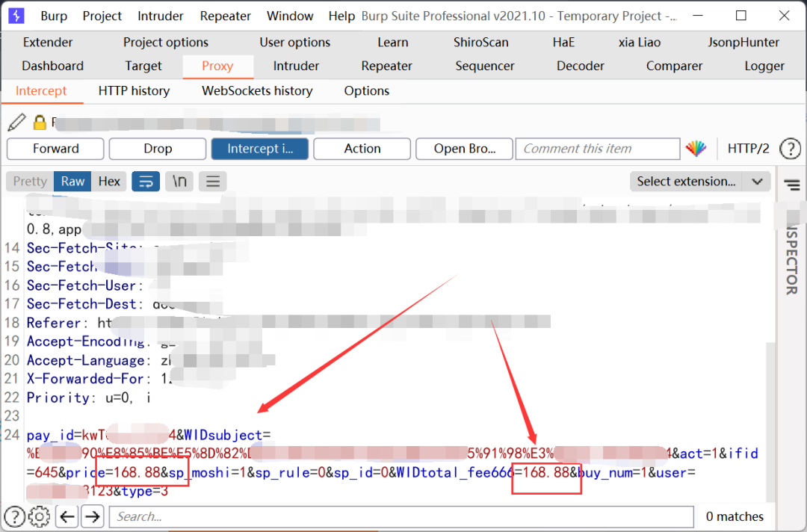Open the Action menu button

[x=362, y=149]
